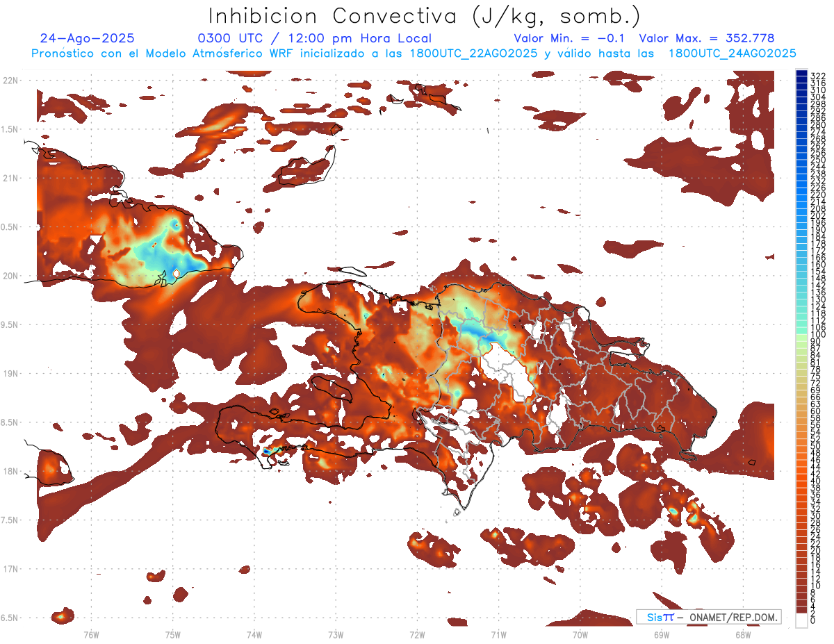Click the darkest navy swatch beside 322
This screenshot has width=834, height=644.
pos(802,74)
